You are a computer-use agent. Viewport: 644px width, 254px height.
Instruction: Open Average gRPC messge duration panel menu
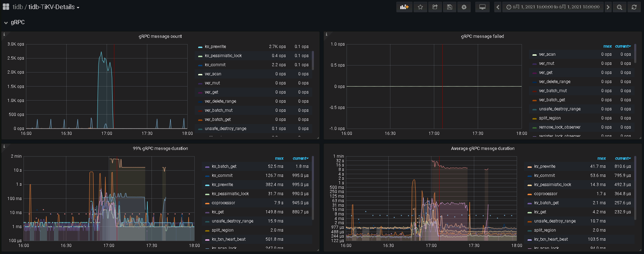pos(482,149)
